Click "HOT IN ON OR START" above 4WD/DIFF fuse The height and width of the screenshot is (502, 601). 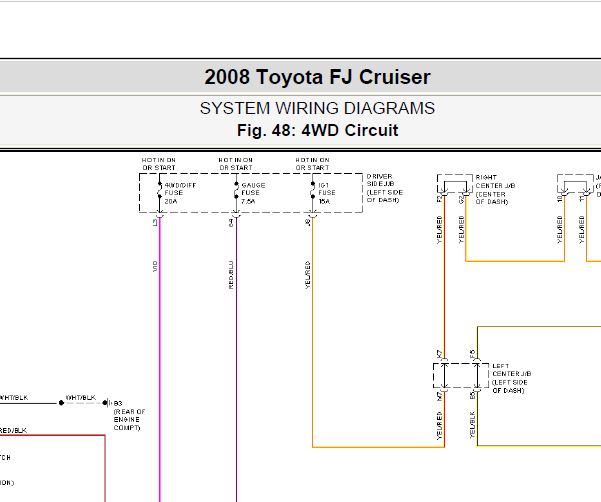pos(159,164)
